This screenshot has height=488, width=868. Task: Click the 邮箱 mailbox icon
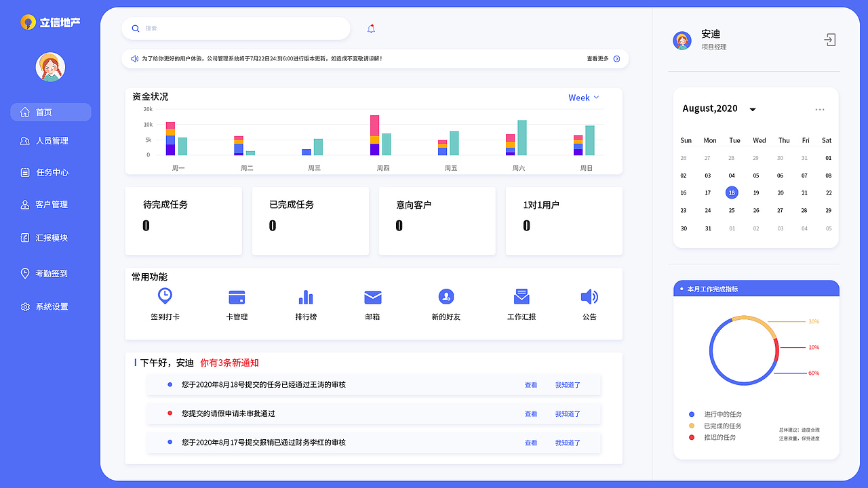[x=372, y=297]
